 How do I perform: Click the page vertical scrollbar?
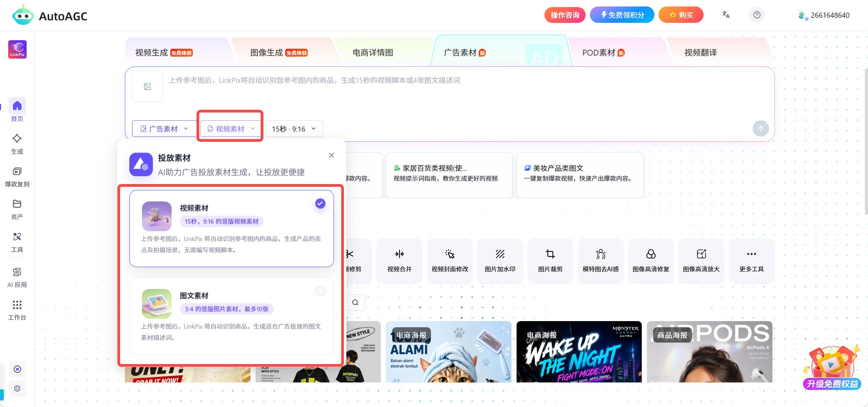[866, 141]
